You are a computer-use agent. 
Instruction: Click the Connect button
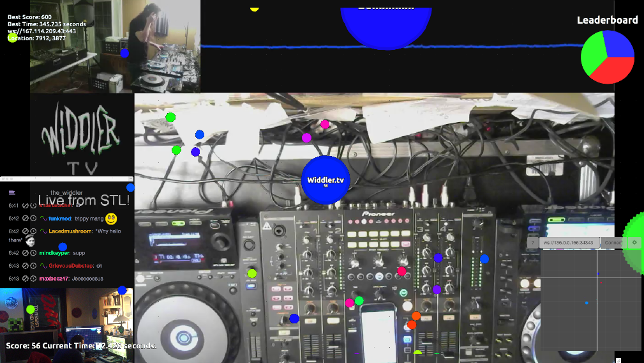(613, 243)
